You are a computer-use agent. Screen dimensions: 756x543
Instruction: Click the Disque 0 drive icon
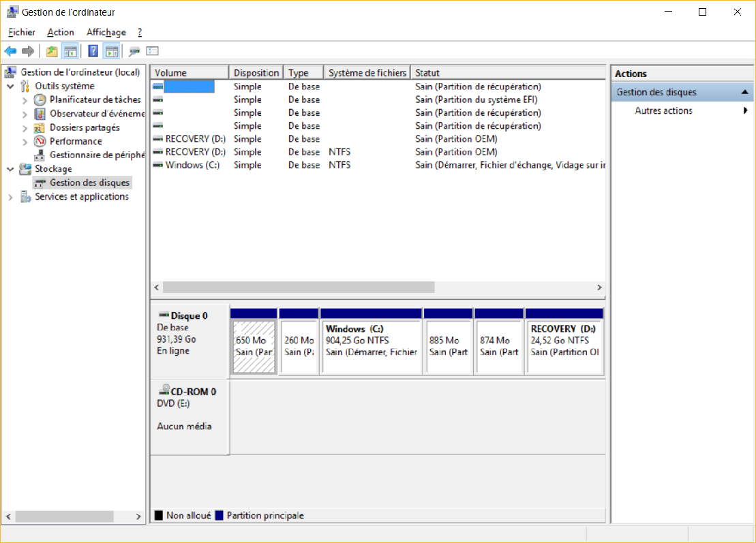(164, 315)
